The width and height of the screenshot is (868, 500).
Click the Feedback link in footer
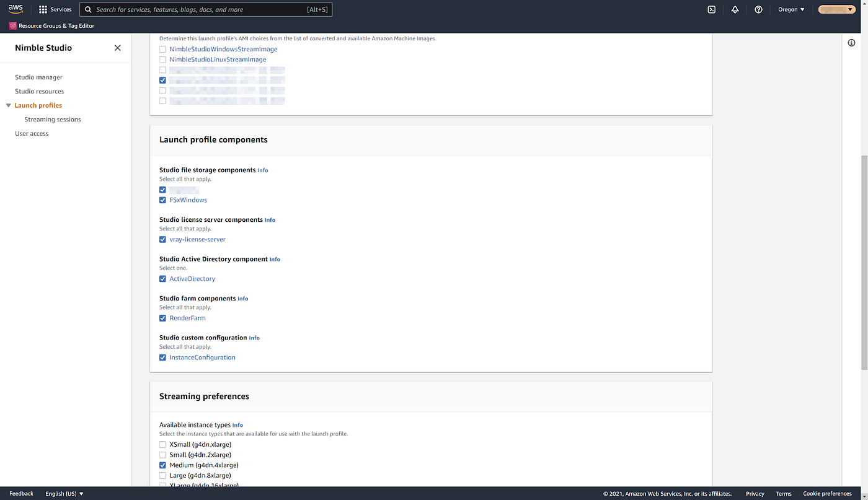pos(21,494)
